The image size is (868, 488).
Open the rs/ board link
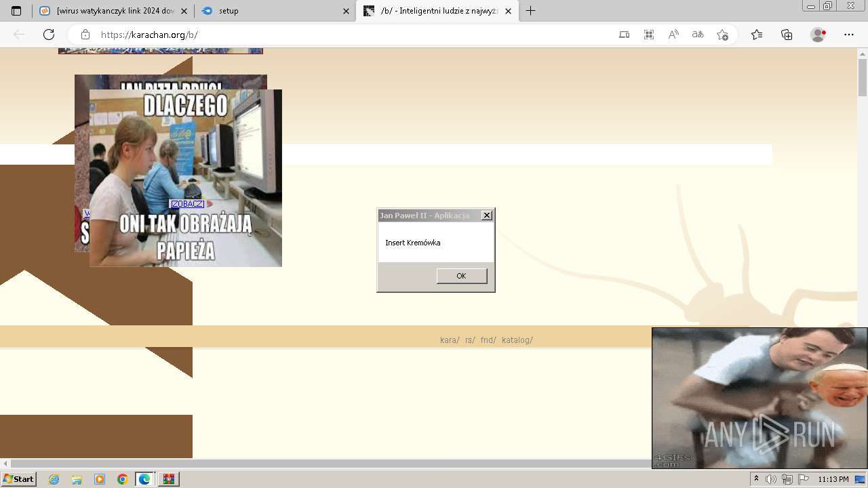[470, 340]
